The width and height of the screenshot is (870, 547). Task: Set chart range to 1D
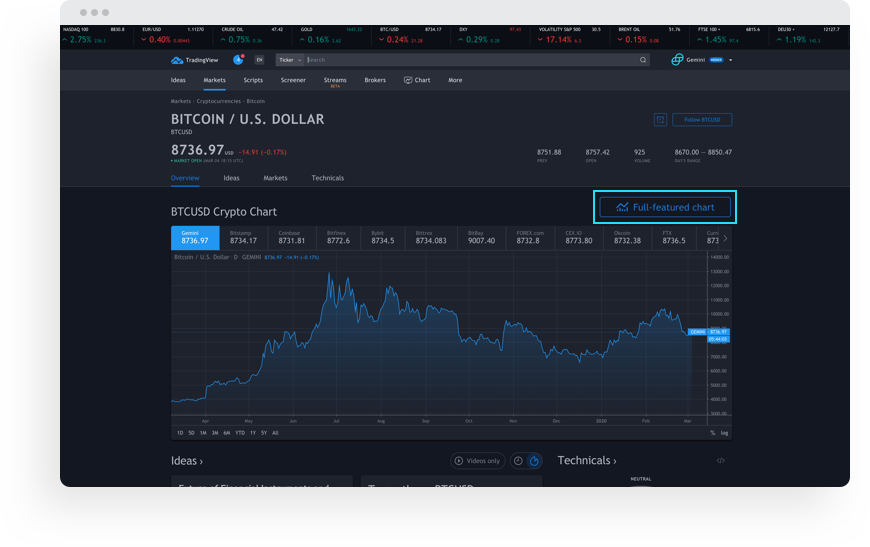tap(180, 433)
